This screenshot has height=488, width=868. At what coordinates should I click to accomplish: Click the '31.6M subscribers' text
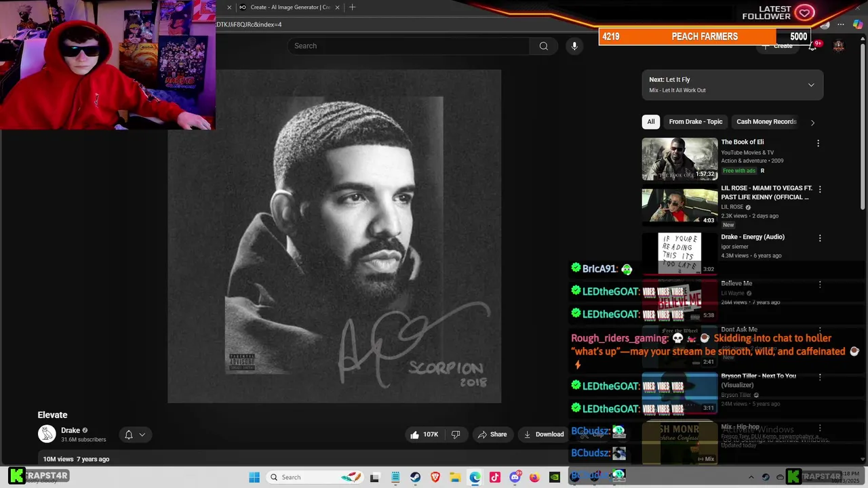83,439
